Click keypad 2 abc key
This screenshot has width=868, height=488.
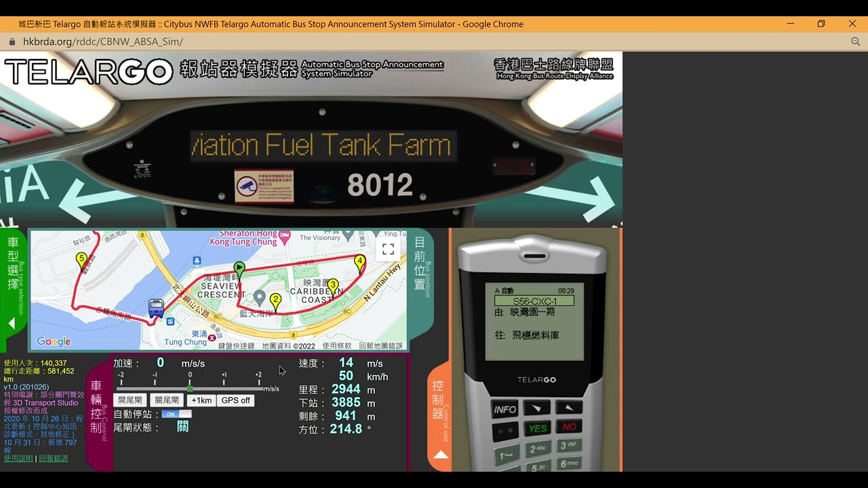(x=538, y=449)
